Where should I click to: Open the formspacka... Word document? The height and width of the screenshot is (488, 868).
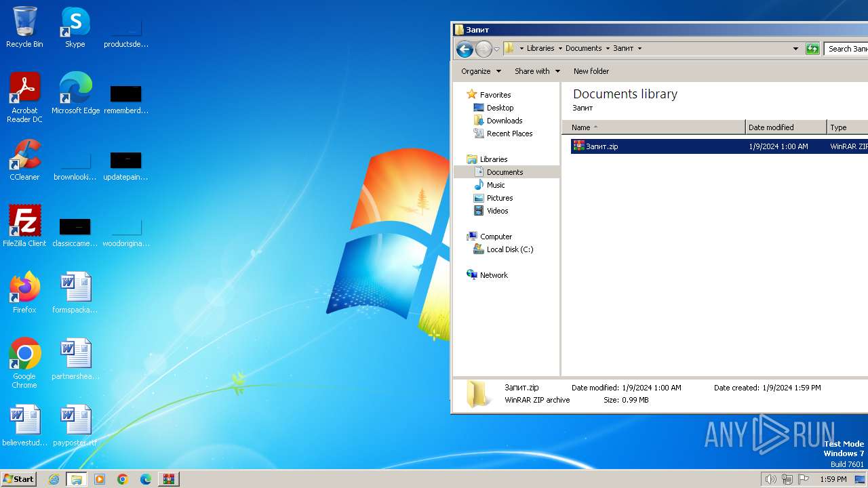75,292
